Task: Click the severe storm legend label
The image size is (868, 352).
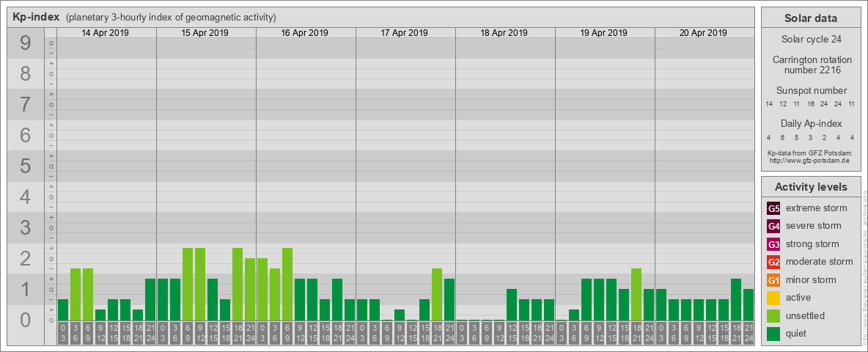Action: point(814,226)
